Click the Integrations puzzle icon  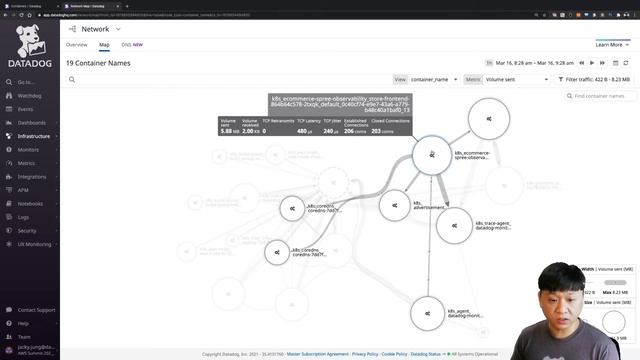pyautogui.click(x=9, y=176)
